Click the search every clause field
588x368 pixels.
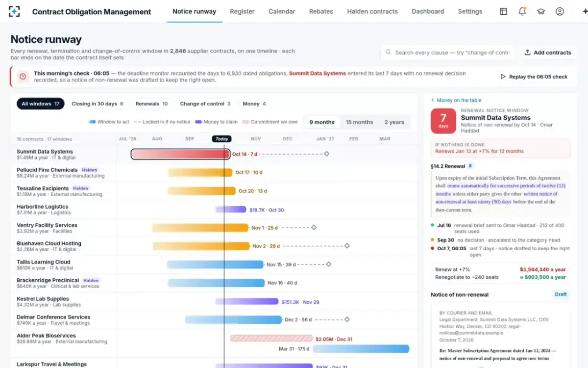[x=447, y=53]
